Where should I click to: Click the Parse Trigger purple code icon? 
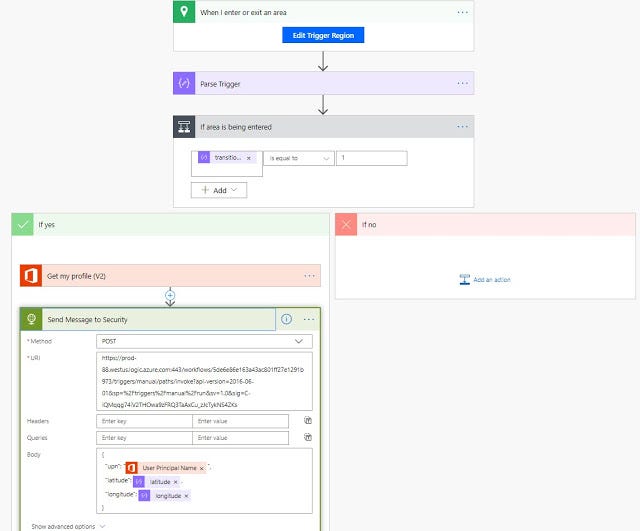tap(184, 83)
